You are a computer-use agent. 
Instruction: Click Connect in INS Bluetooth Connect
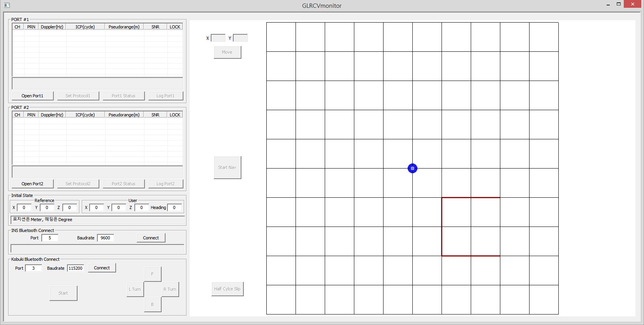click(151, 238)
